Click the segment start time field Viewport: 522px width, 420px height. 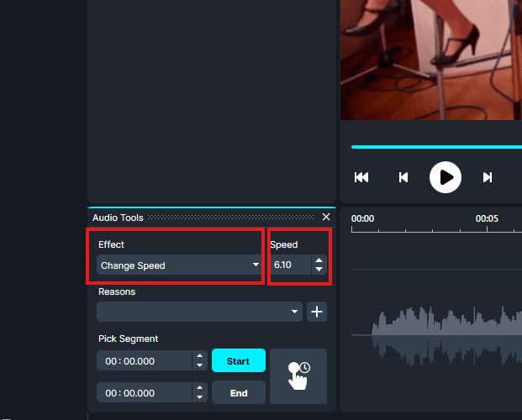point(144,361)
